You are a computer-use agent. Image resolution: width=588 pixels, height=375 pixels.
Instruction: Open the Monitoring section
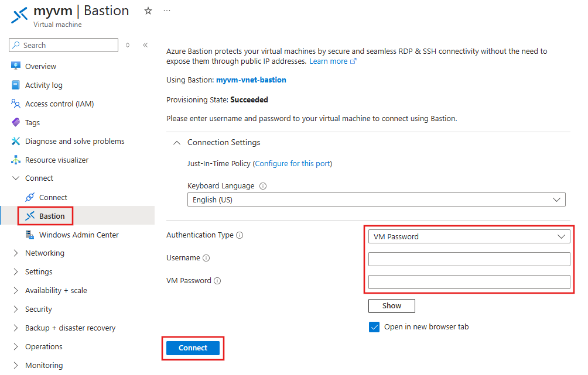point(45,365)
